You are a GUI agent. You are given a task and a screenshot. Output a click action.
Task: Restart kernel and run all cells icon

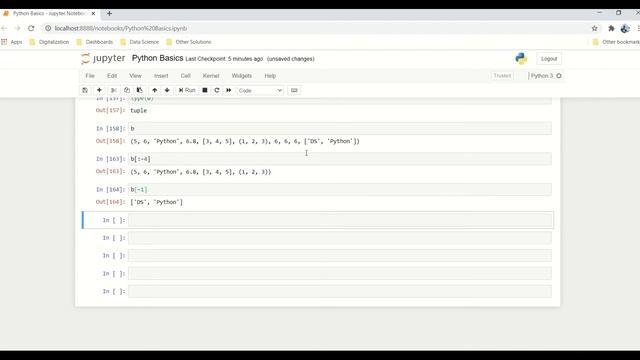pos(229,90)
